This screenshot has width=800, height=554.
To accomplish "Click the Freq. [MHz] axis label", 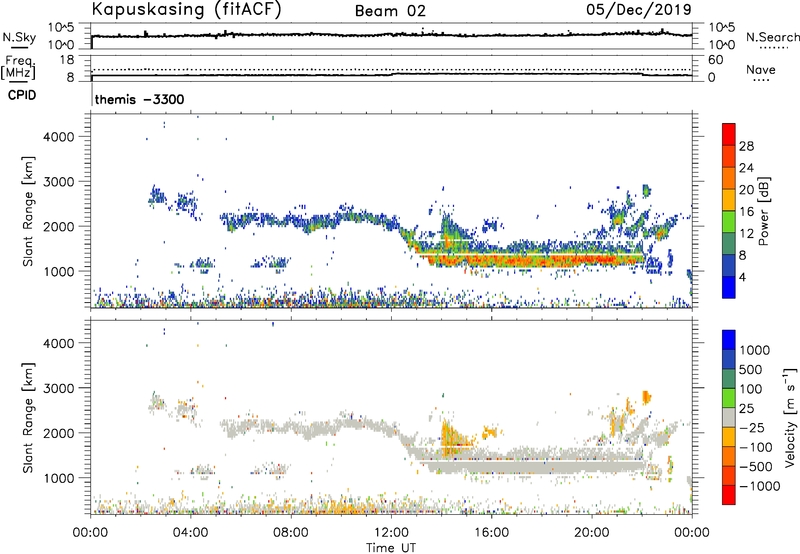I will 18,68.
